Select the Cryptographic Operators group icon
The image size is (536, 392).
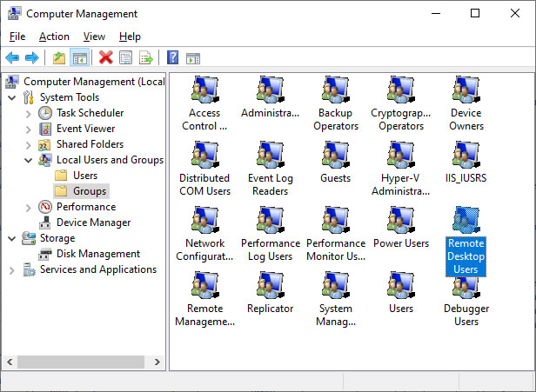pos(401,90)
